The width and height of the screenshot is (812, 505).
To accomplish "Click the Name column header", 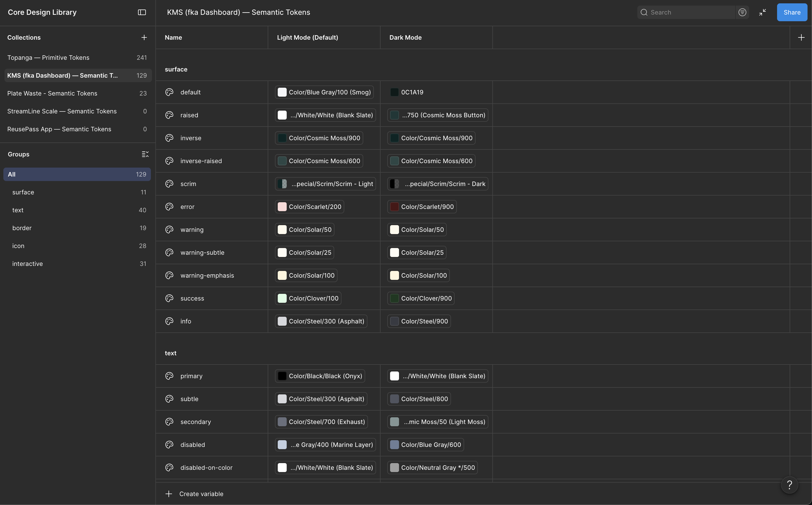I will click(x=173, y=37).
